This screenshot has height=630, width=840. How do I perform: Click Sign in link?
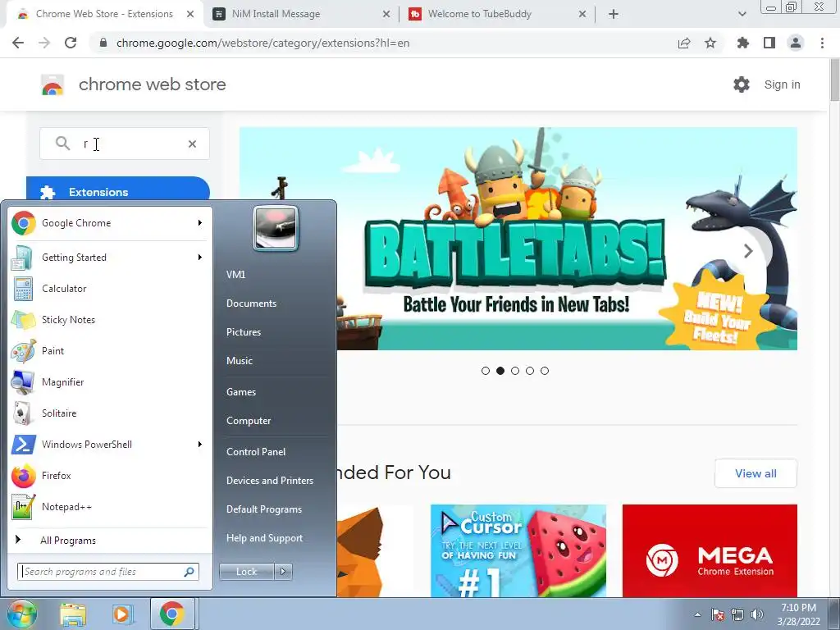[782, 84]
